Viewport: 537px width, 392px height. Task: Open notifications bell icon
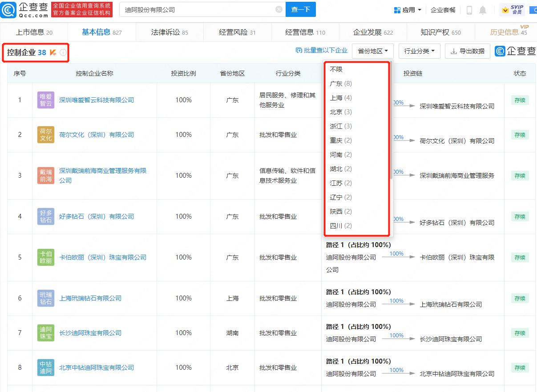click(483, 10)
